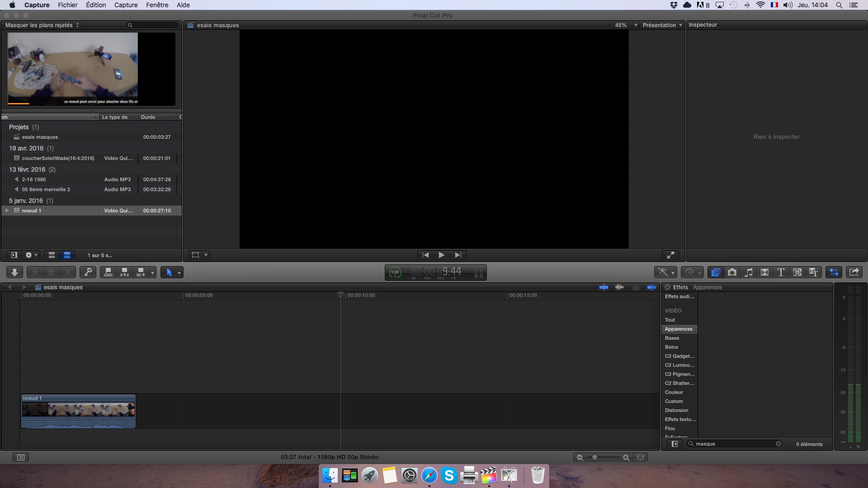
Task: Expand the noeud 1 clip disclosure triangle
Action: tap(7, 211)
